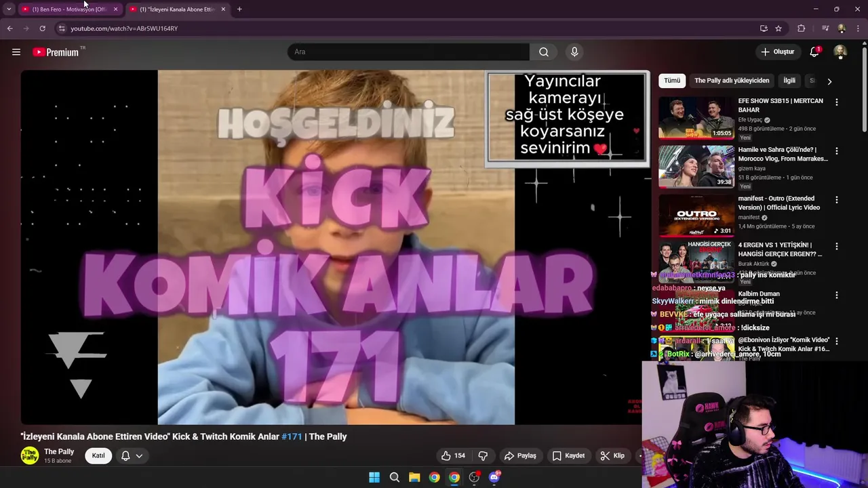
Task: Open the gizem kaya channel name
Action: pyautogui.click(x=751, y=169)
